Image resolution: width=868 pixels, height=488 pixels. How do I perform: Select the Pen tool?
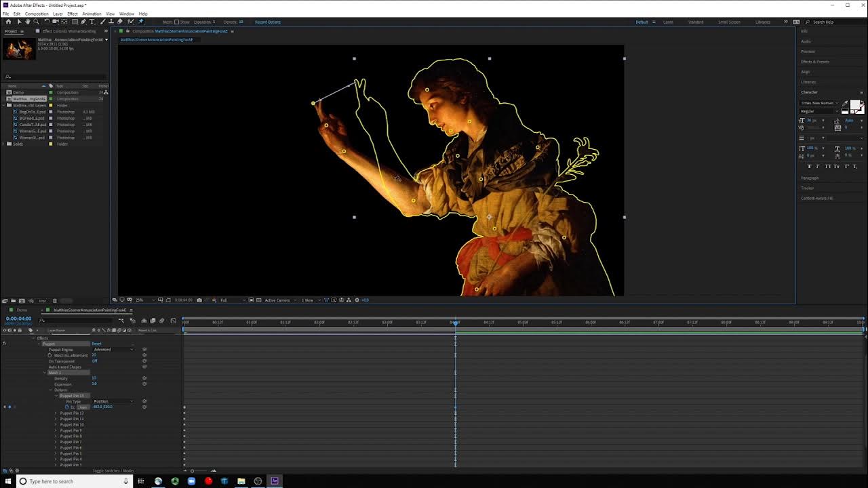click(x=83, y=22)
